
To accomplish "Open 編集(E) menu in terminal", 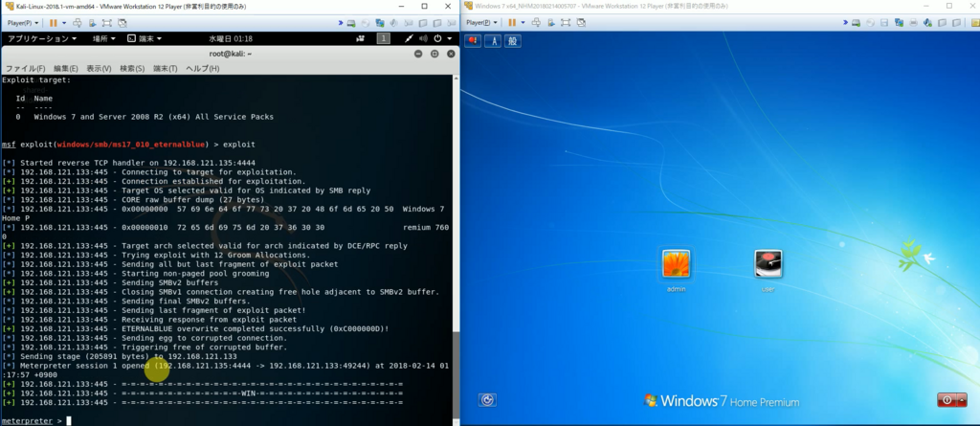I will pos(66,68).
